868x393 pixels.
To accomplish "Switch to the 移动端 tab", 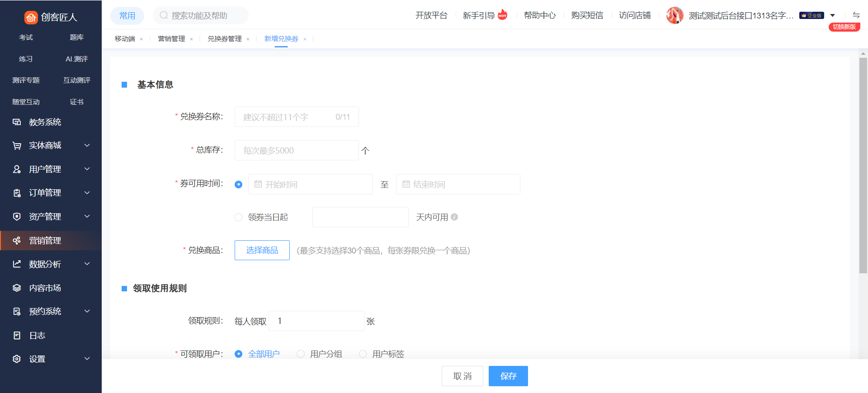I will [125, 39].
